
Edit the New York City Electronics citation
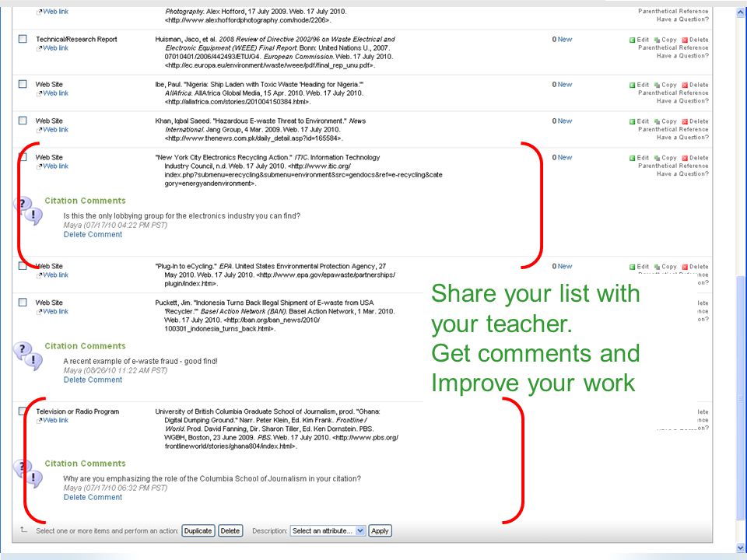click(640, 158)
